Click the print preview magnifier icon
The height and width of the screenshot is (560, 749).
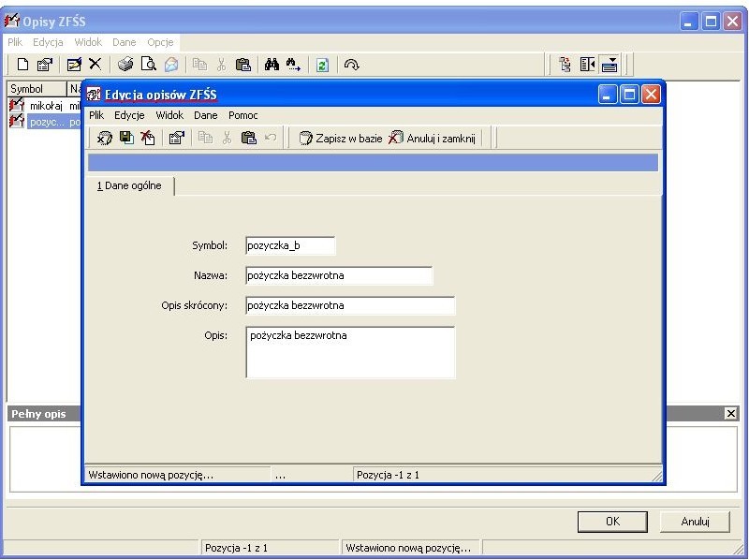pyautogui.click(x=149, y=64)
